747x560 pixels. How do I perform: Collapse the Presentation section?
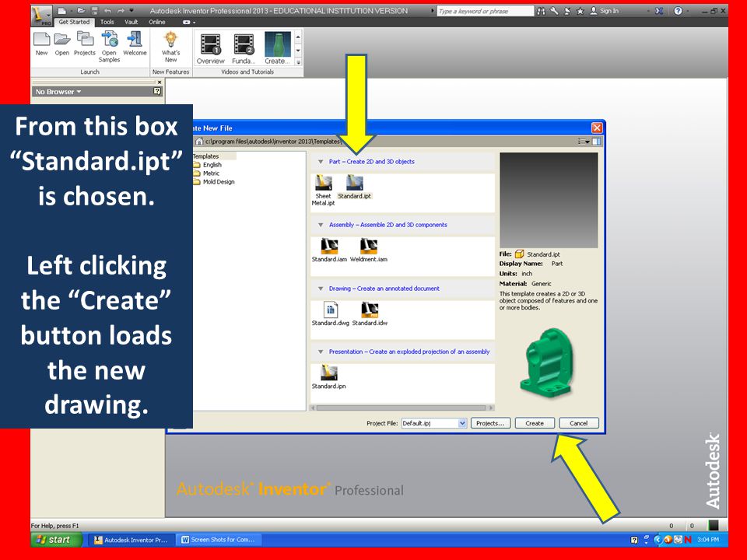tap(321, 352)
